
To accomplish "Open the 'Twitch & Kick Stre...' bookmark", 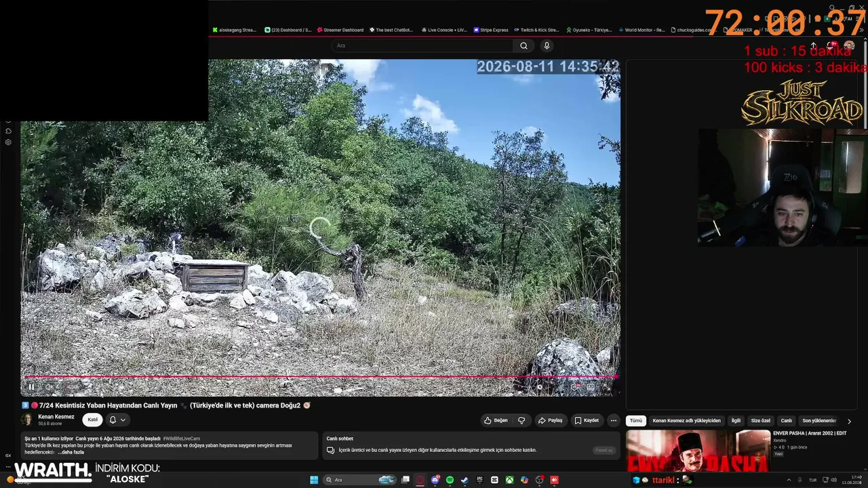I will click(x=537, y=30).
